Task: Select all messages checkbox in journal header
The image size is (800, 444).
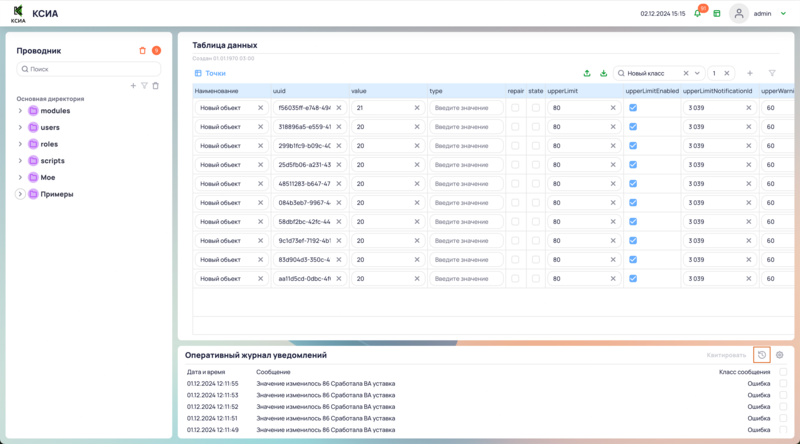Action: click(783, 371)
